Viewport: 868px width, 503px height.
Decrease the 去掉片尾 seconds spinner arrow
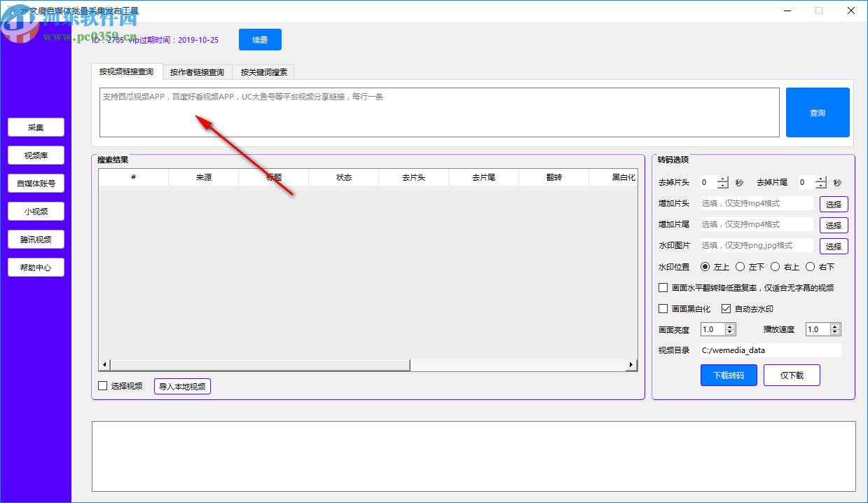coord(821,186)
